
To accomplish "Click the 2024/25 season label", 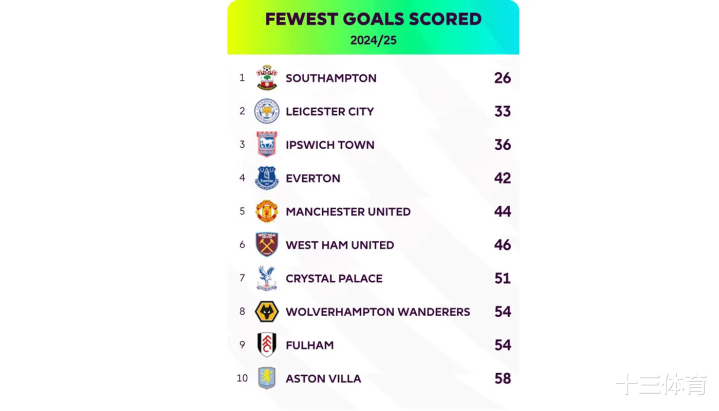I will click(373, 40).
